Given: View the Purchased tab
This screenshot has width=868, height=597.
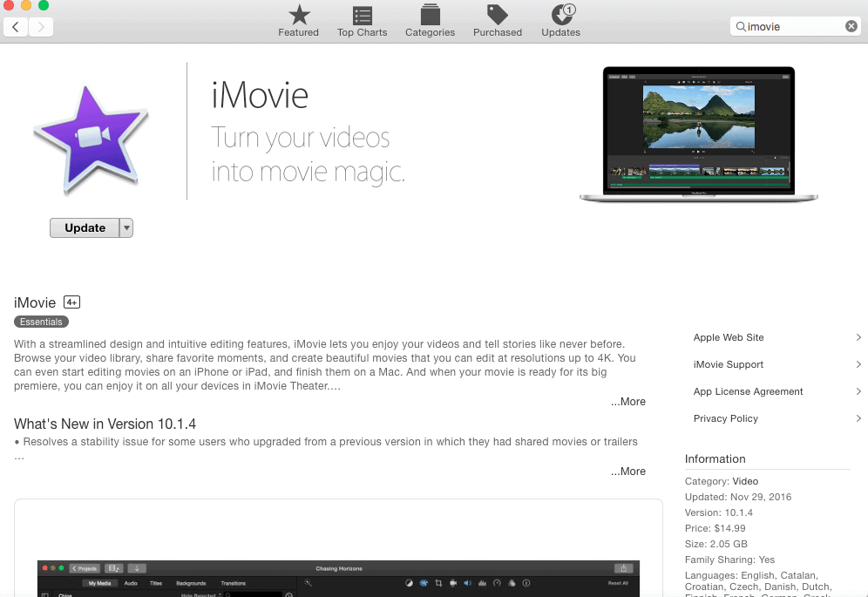Looking at the screenshot, I should (x=497, y=21).
